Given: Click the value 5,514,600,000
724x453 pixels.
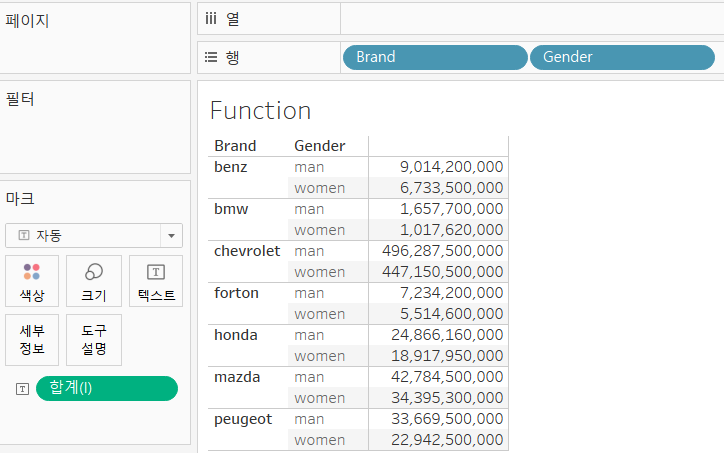Looking at the screenshot, I should pyautogui.click(x=451, y=314).
